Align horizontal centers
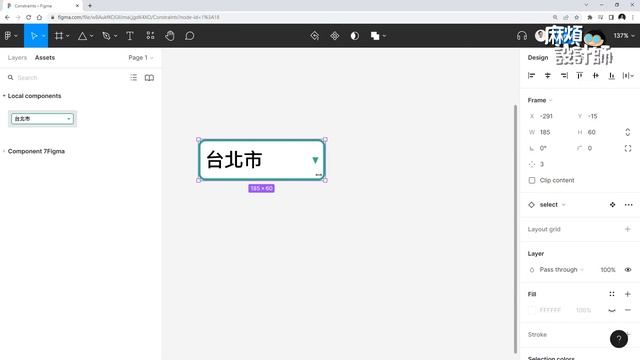This screenshot has height=360, width=640. (548, 76)
